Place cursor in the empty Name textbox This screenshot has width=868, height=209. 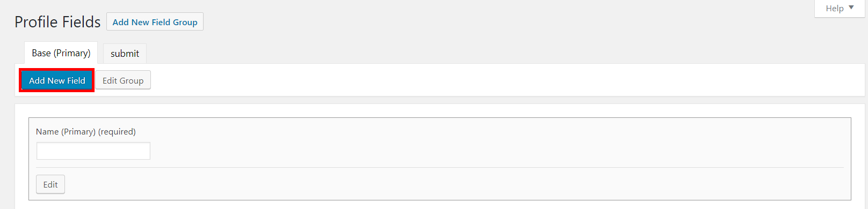tap(93, 151)
